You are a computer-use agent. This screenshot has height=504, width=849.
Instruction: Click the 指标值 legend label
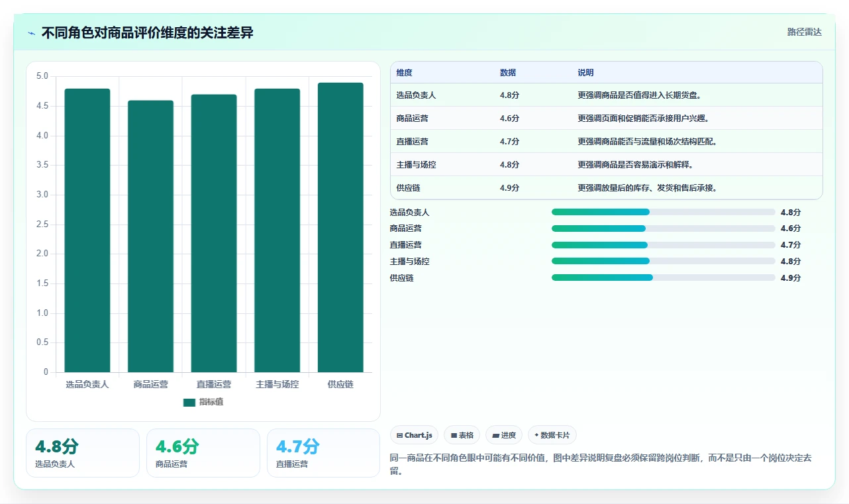click(211, 402)
